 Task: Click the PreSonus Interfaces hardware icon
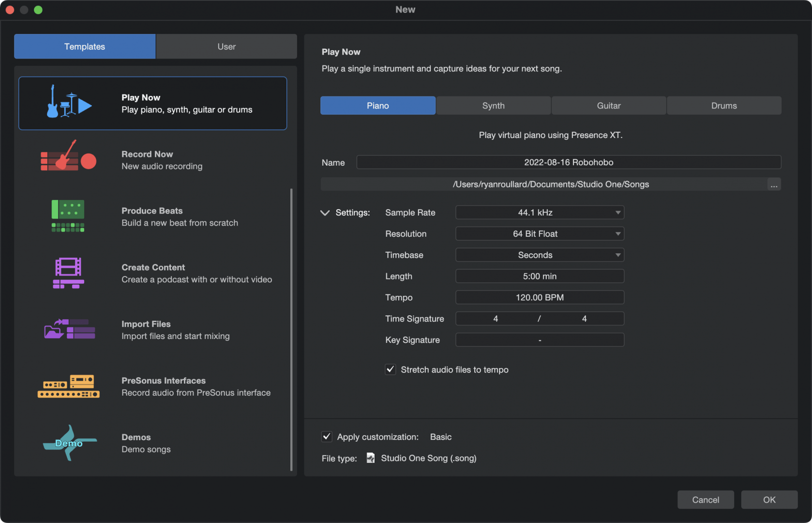[x=69, y=386]
